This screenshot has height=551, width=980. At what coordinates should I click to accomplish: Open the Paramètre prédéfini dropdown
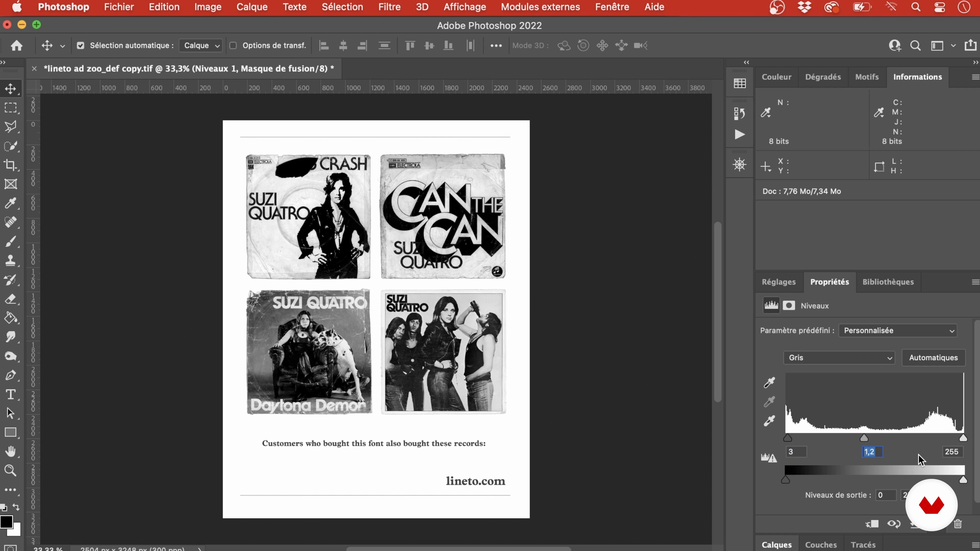pyautogui.click(x=898, y=330)
